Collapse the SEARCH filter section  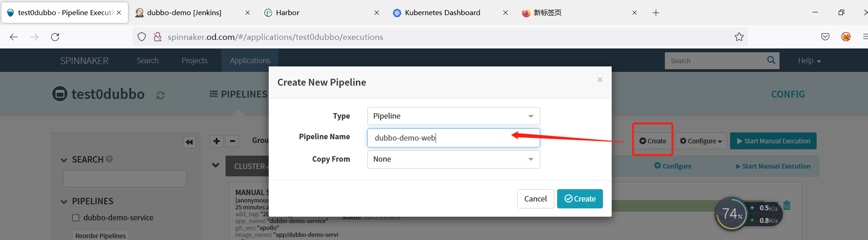(x=64, y=160)
